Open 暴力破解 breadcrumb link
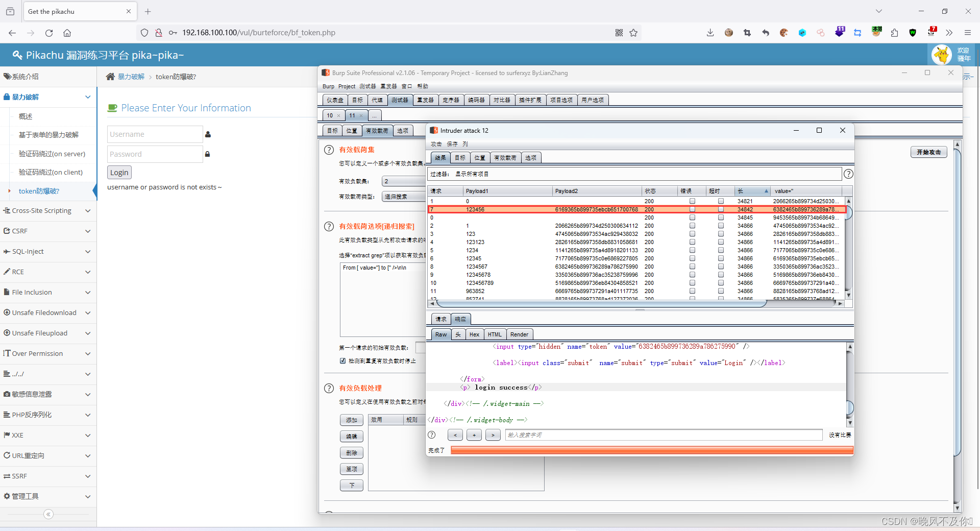Screen dimensions: 980x531 coord(131,77)
